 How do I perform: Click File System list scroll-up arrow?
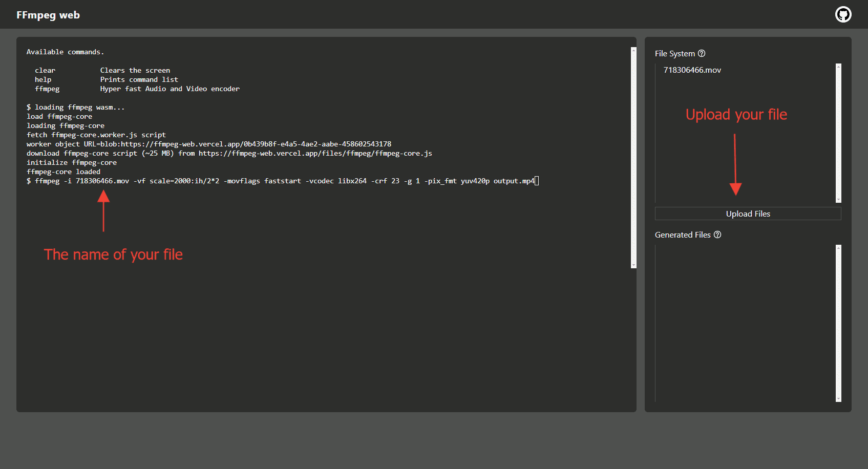(x=838, y=67)
